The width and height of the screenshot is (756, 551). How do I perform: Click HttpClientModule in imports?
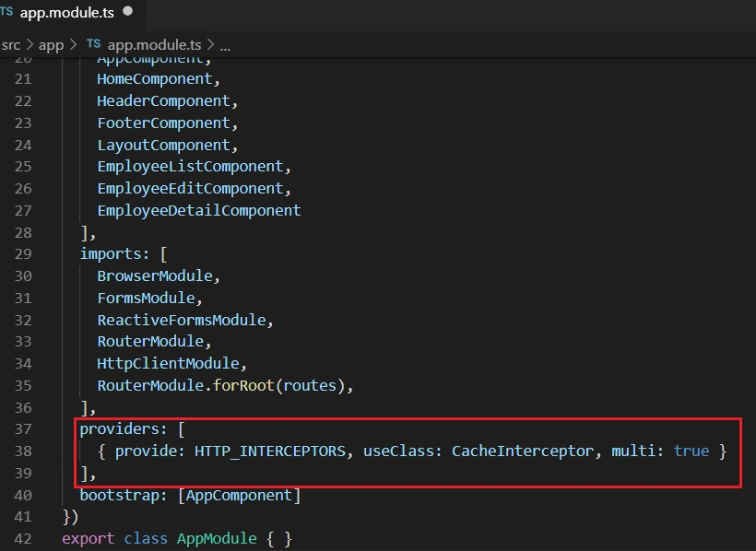coord(169,363)
